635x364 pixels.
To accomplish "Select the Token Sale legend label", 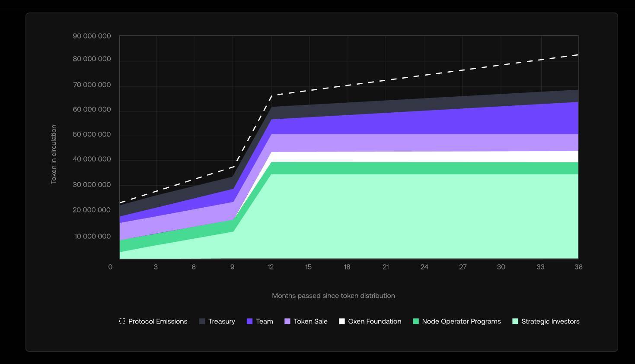I will 310,321.
